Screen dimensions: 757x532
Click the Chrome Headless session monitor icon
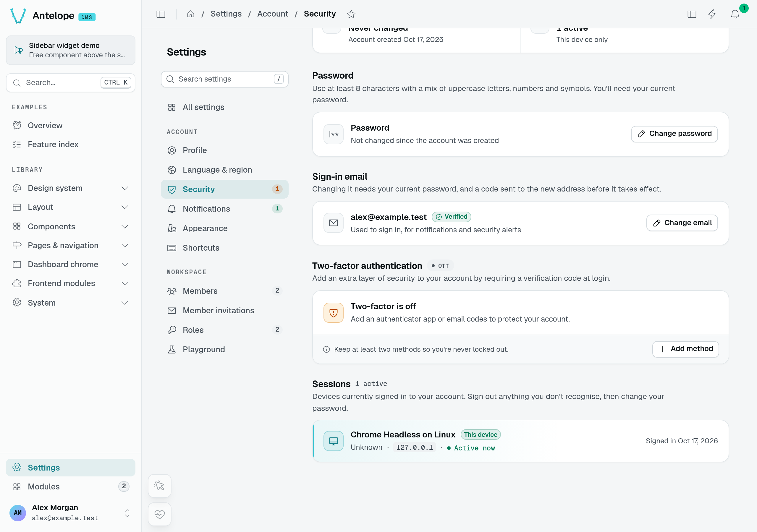333,441
